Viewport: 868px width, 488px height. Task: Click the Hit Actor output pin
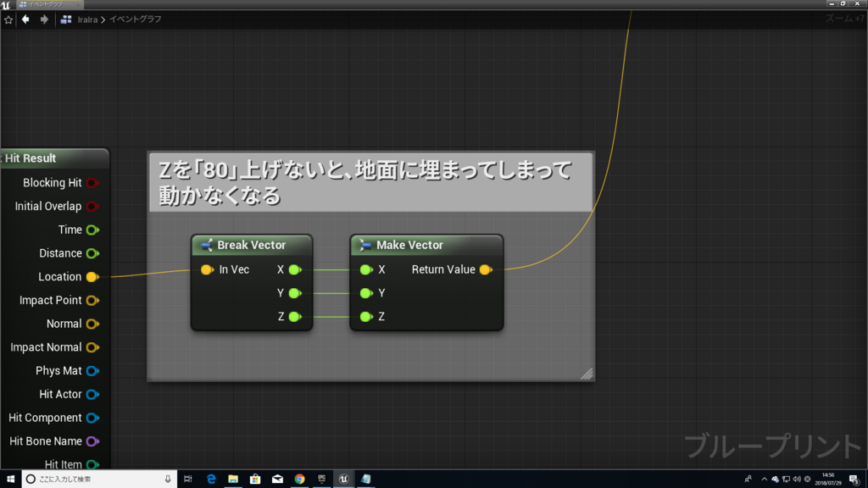[x=92, y=394]
